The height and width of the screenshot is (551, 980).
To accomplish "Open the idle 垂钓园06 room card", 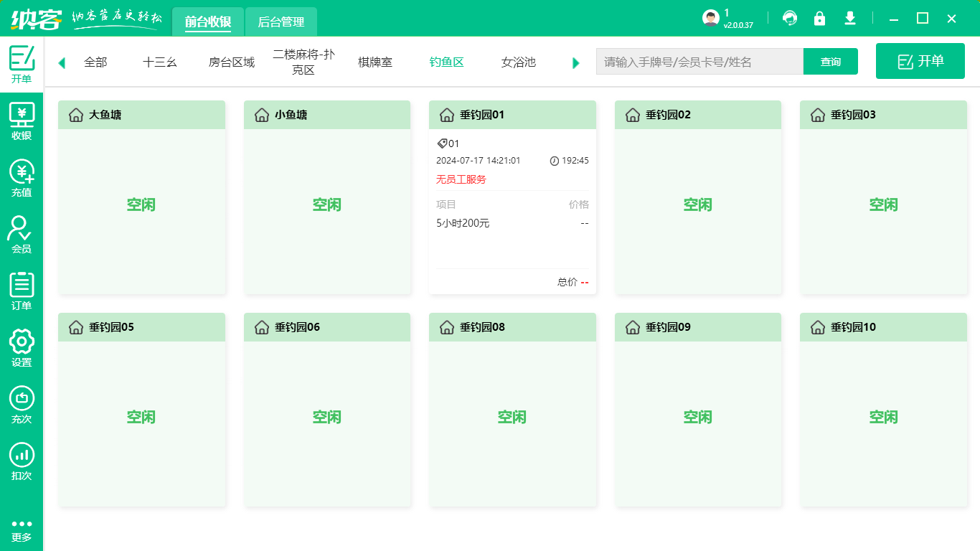I will pos(327,410).
